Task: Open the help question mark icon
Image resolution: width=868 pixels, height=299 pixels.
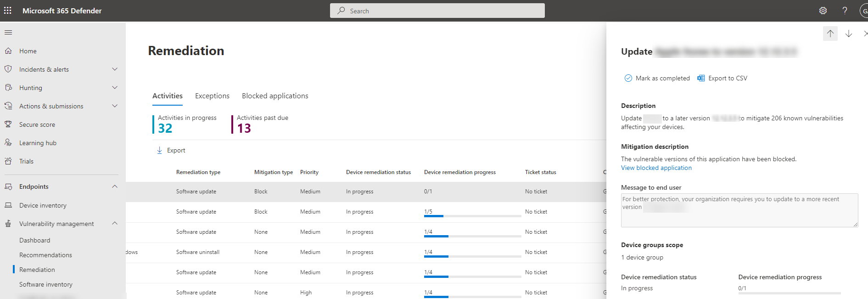Action: click(845, 11)
